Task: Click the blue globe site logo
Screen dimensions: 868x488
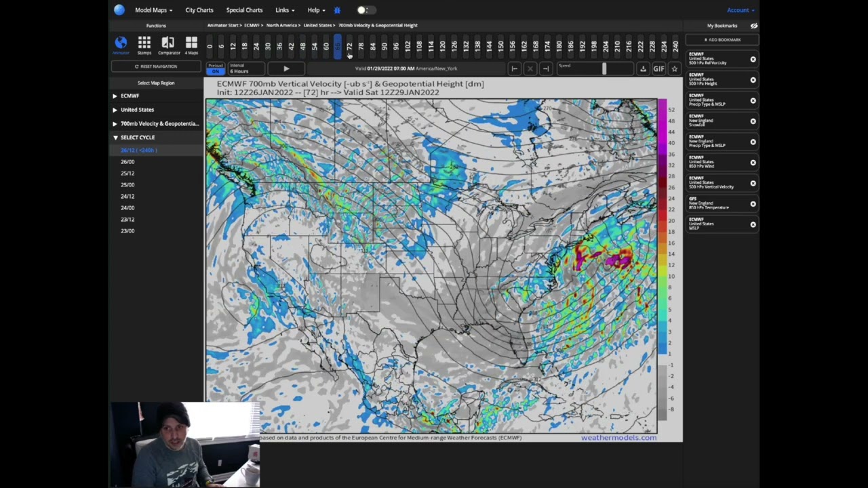Action: 119,9
